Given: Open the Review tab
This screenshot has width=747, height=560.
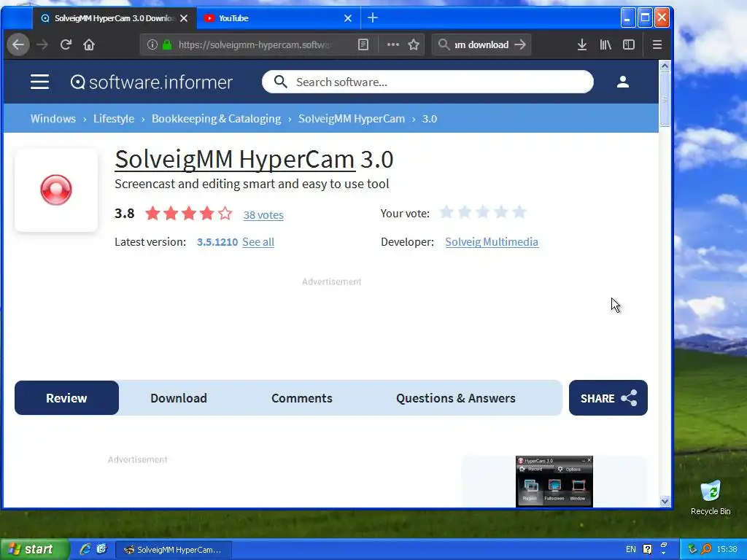Looking at the screenshot, I should [66, 398].
